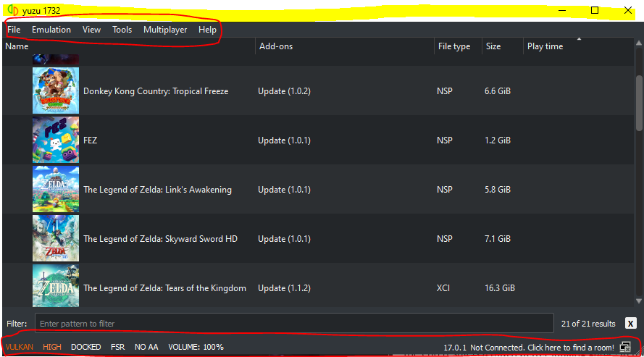Select The Legend of Zelda: Skyward Sword HD title
Screen dimensions: 644x357
click(160, 239)
